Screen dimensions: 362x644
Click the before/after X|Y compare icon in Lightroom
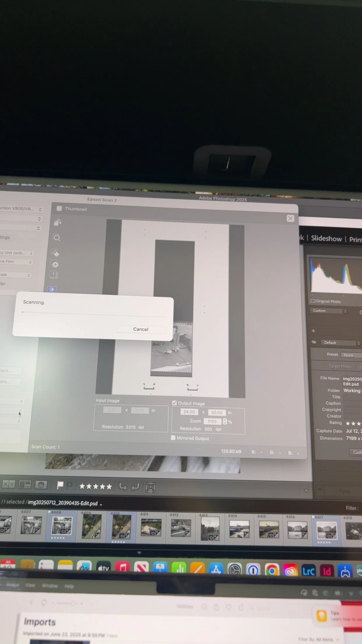(x=8, y=484)
